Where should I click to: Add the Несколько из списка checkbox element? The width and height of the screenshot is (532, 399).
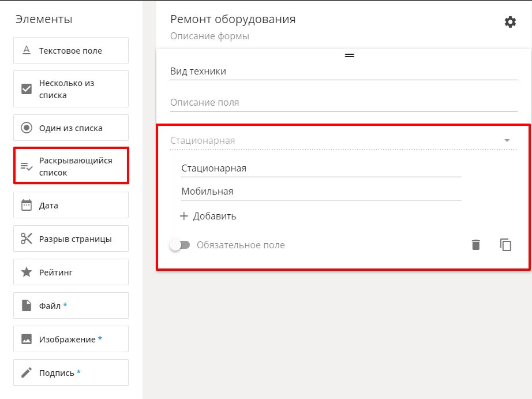[71, 89]
